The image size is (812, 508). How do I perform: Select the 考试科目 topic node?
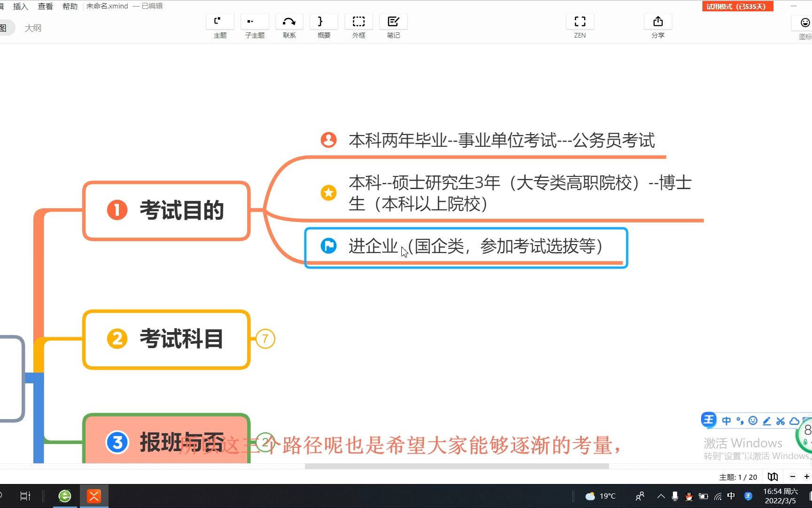coord(166,339)
